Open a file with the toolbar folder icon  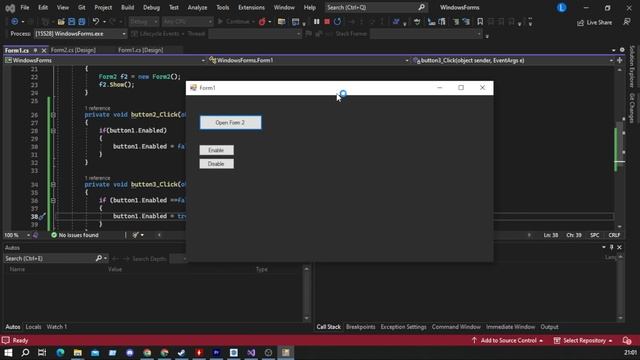[61, 22]
